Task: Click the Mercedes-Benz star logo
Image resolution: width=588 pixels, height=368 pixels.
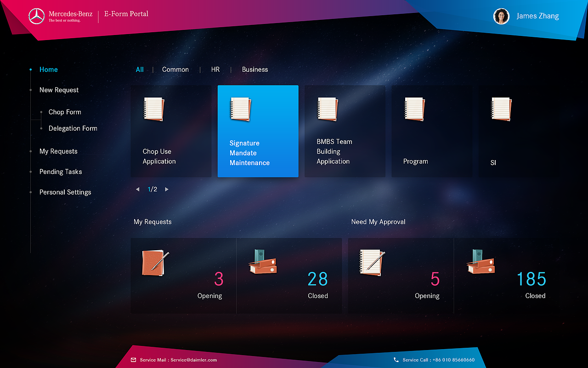Action: (37, 17)
